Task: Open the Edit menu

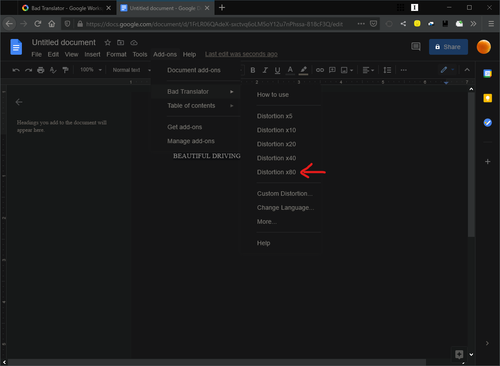Action: point(53,54)
